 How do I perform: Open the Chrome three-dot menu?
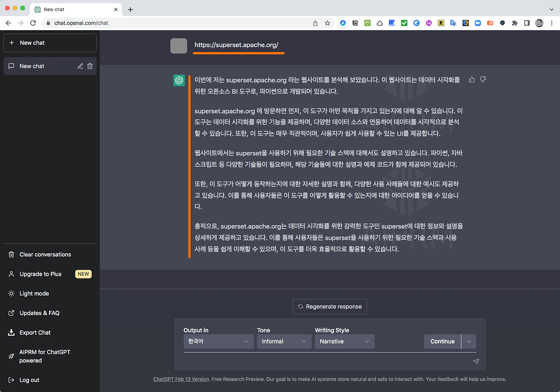pyautogui.click(x=551, y=23)
